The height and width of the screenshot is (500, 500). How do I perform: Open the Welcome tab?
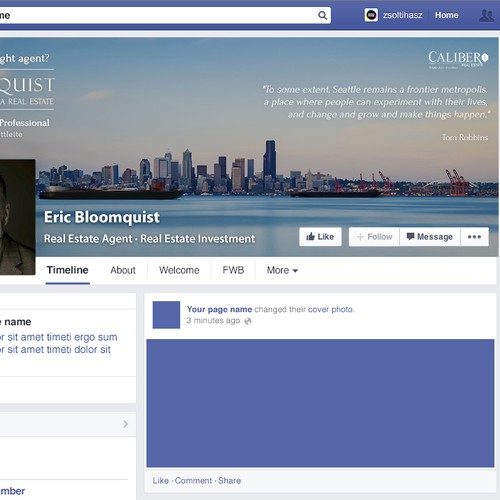pyautogui.click(x=179, y=270)
